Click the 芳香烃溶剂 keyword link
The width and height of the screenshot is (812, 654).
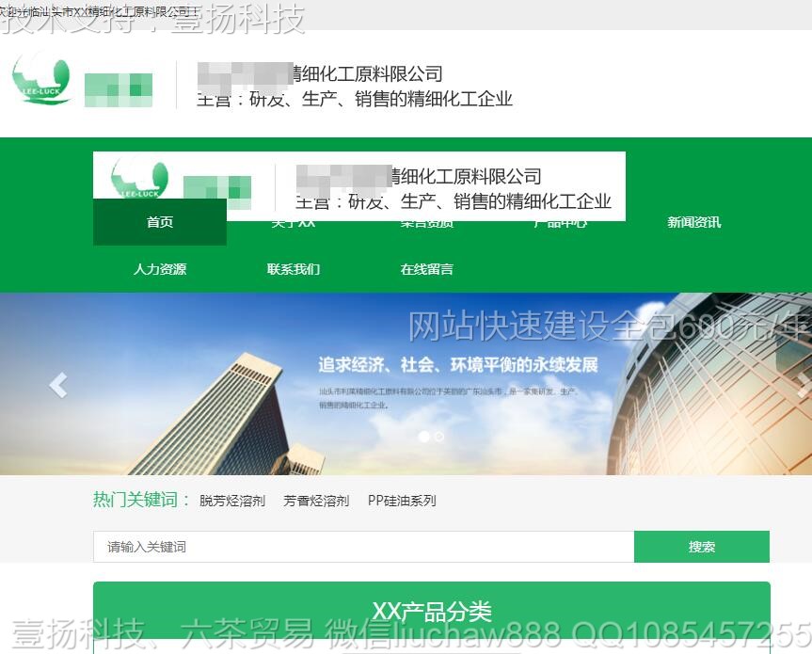pos(316,502)
